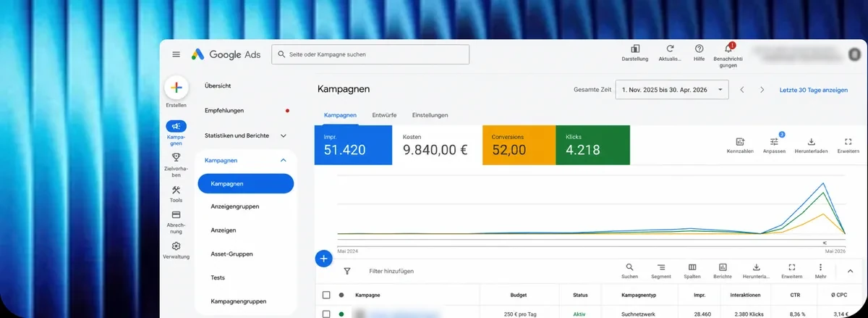
Task: Click the Aktualisieren refresh icon
Action: tap(671, 49)
